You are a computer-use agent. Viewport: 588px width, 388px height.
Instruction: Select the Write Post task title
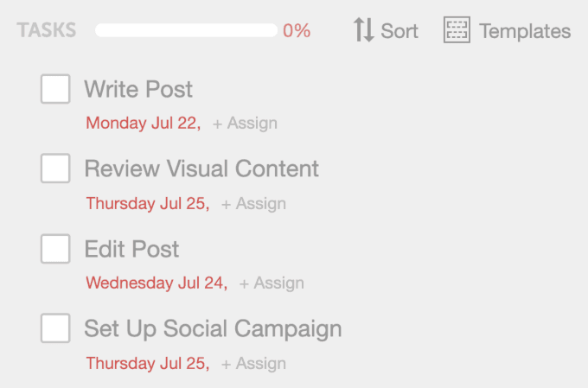point(138,89)
